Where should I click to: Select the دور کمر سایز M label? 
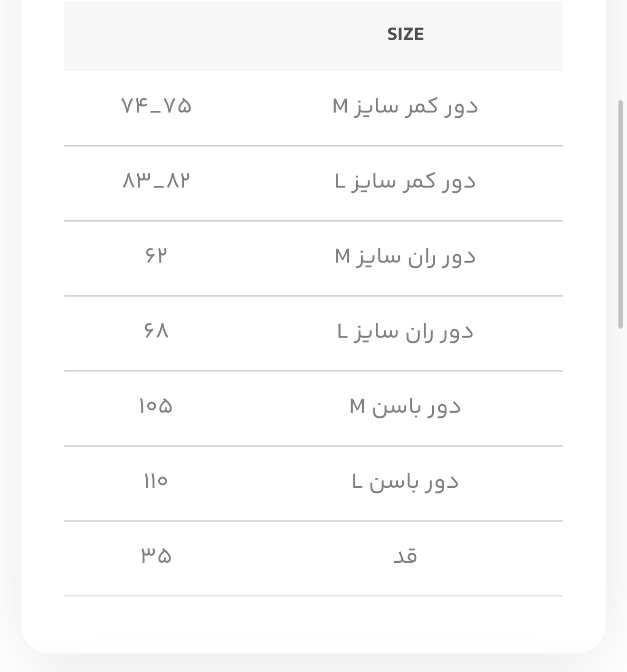[x=405, y=106]
